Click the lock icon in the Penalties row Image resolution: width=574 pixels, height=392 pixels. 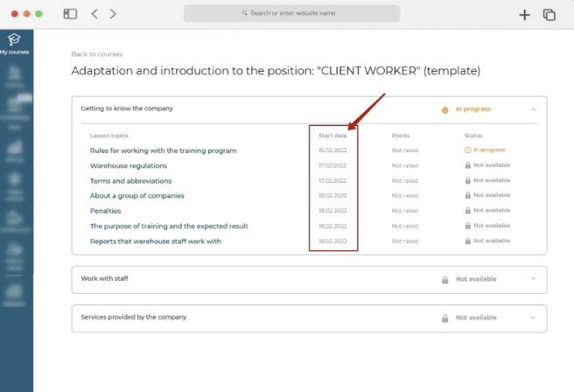(467, 211)
